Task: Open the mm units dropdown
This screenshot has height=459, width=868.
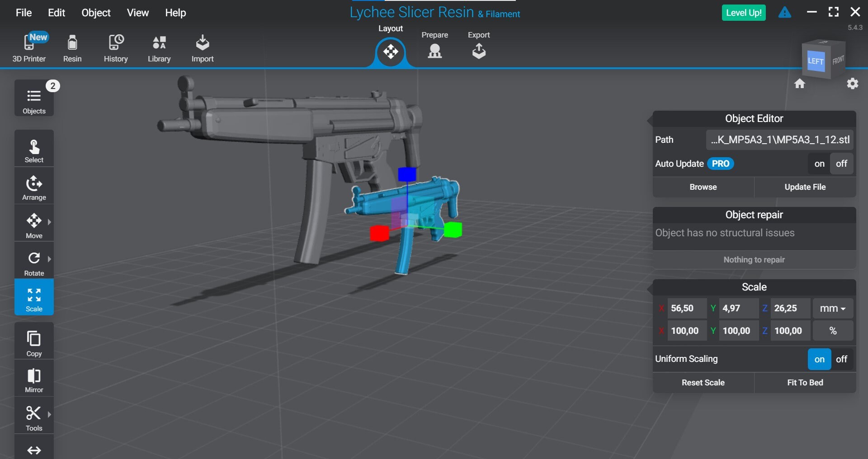Action: click(x=832, y=308)
